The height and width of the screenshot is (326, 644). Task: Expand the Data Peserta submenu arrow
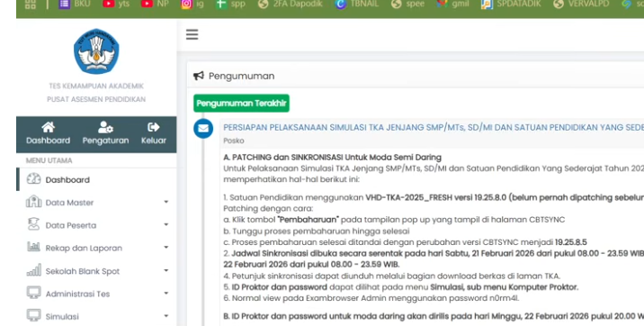pos(165,224)
